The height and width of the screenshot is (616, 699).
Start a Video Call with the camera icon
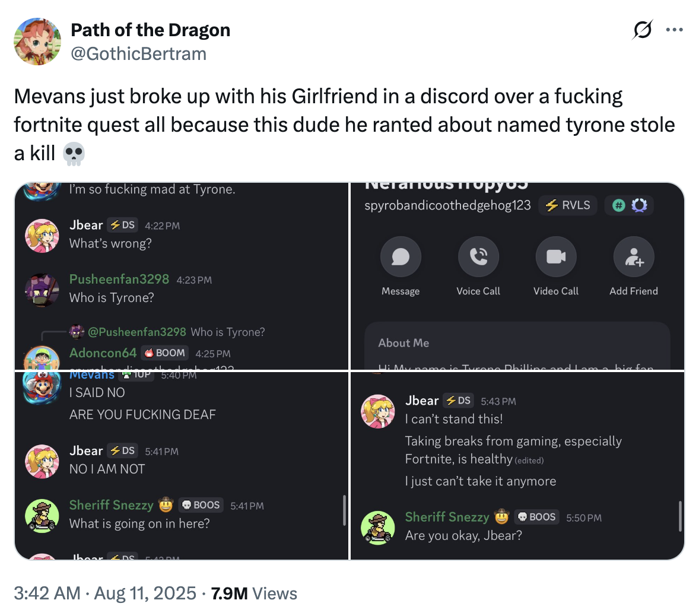[556, 257]
